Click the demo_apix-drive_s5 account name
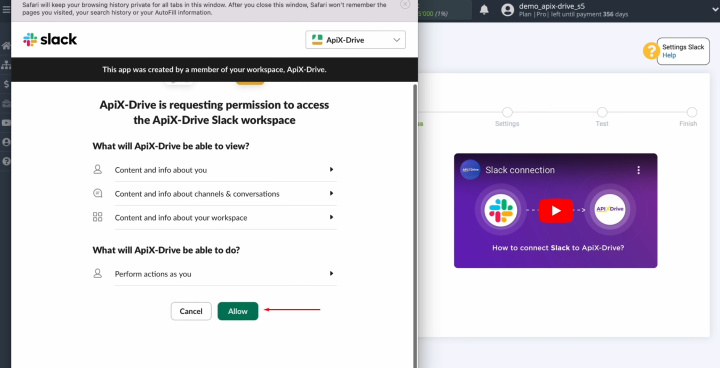 551,6
